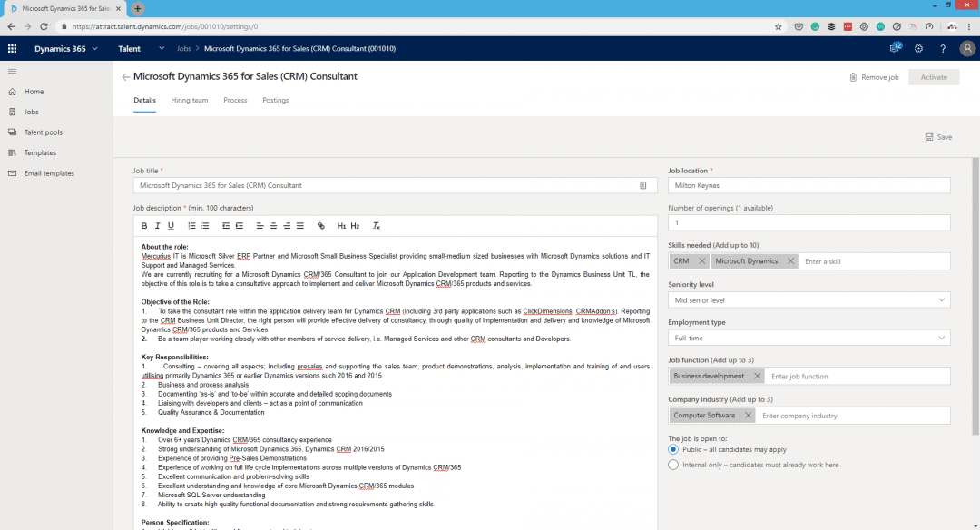Insert a hyperlink using the link icon

320,225
